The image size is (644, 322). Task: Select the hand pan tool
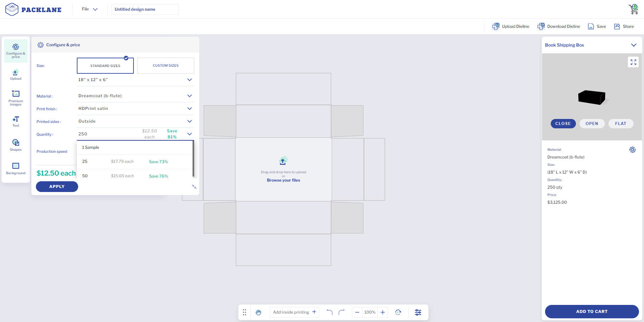(x=258, y=312)
